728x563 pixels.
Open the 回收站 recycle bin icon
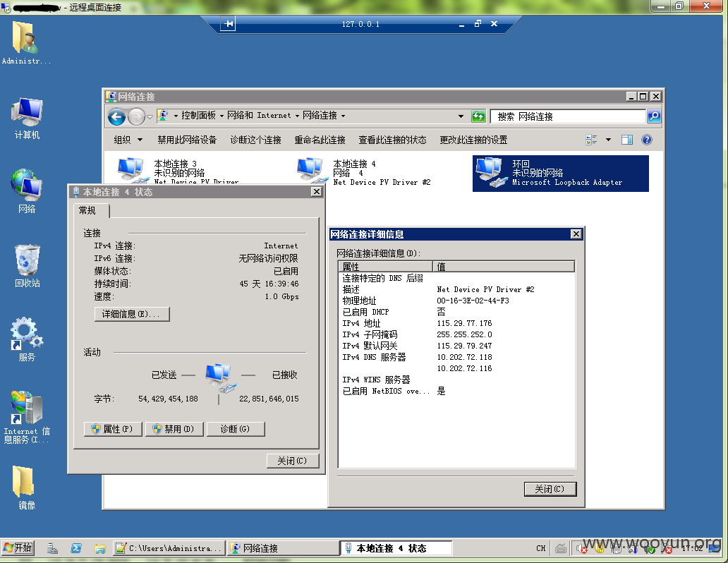click(x=27, y=266)
